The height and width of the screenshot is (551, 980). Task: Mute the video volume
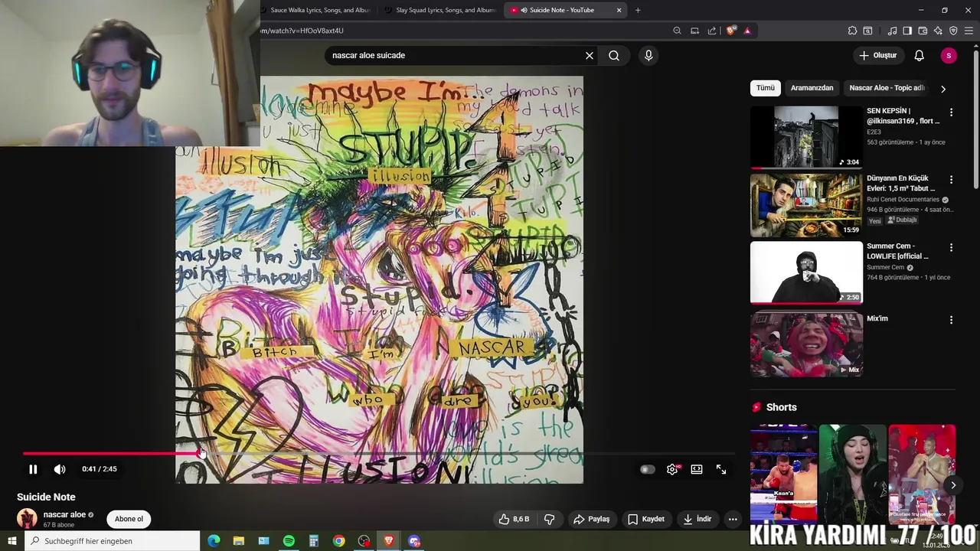tap(60, 469)
